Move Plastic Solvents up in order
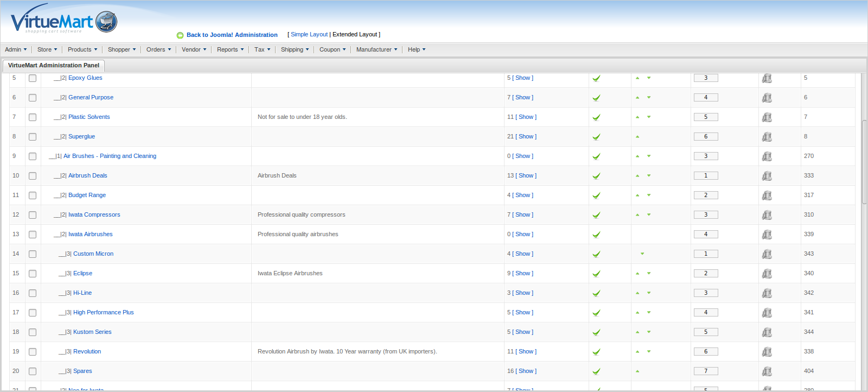This screenshot has width=868, height=392. coord(637,117)
